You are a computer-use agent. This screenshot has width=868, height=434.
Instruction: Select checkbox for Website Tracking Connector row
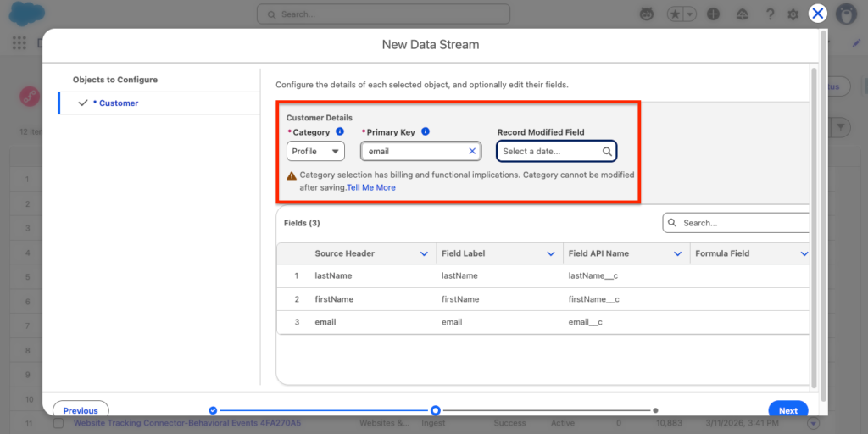[58, 423]
